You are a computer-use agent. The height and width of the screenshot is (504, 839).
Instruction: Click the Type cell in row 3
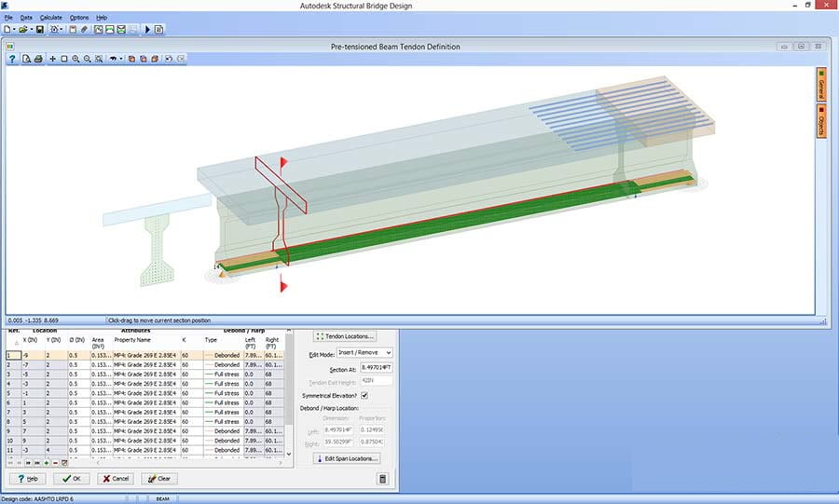pos(223,375)
